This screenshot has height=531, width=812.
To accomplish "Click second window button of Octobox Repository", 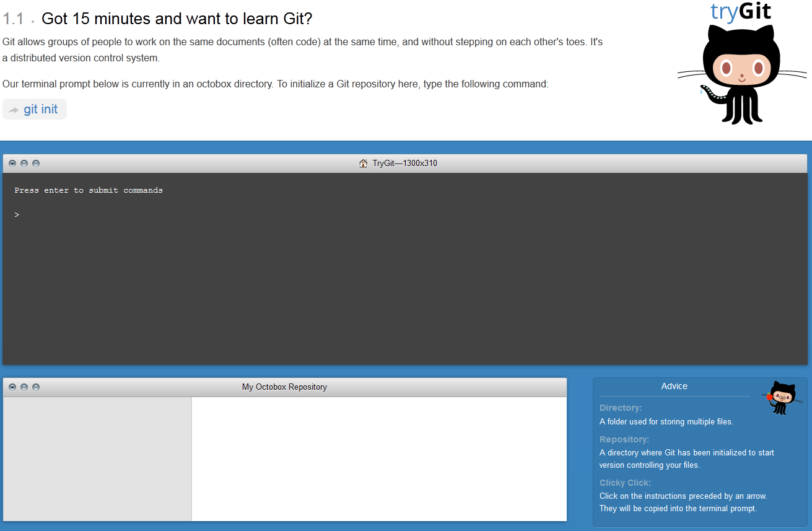I will click(x=24, y=387).
